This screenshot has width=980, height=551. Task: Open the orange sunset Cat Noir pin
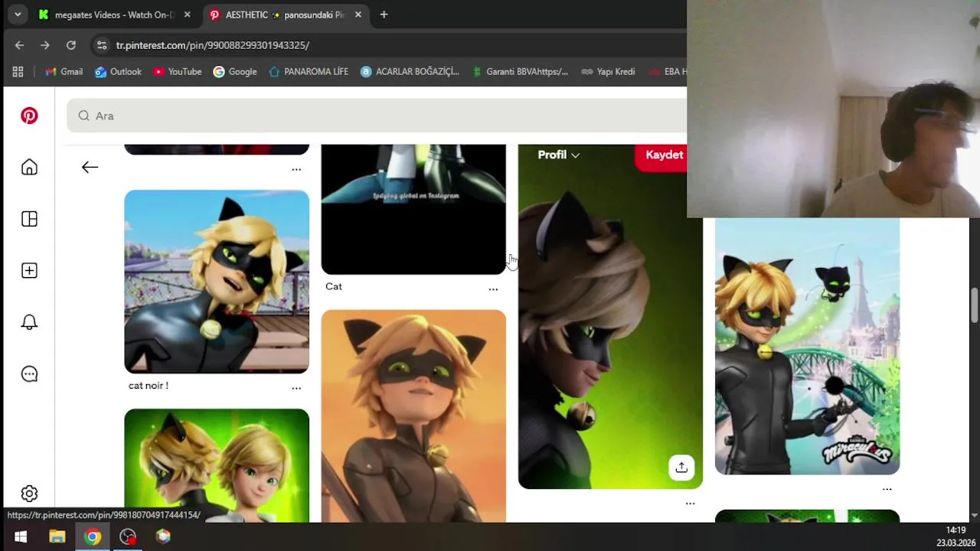click(413, 416)
